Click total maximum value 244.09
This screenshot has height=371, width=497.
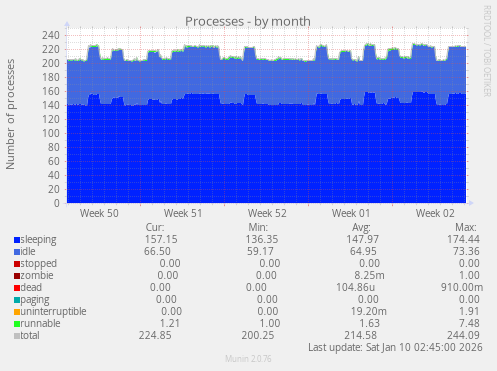tap(463, 335)
